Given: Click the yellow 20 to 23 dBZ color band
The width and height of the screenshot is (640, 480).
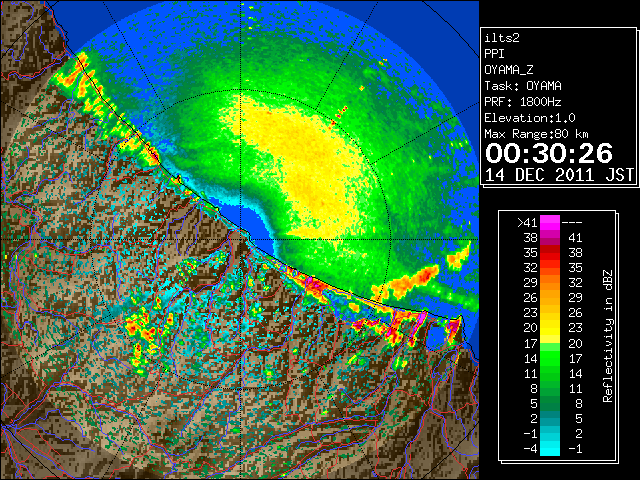Looking at the screenshot, I should coord(549,328).
